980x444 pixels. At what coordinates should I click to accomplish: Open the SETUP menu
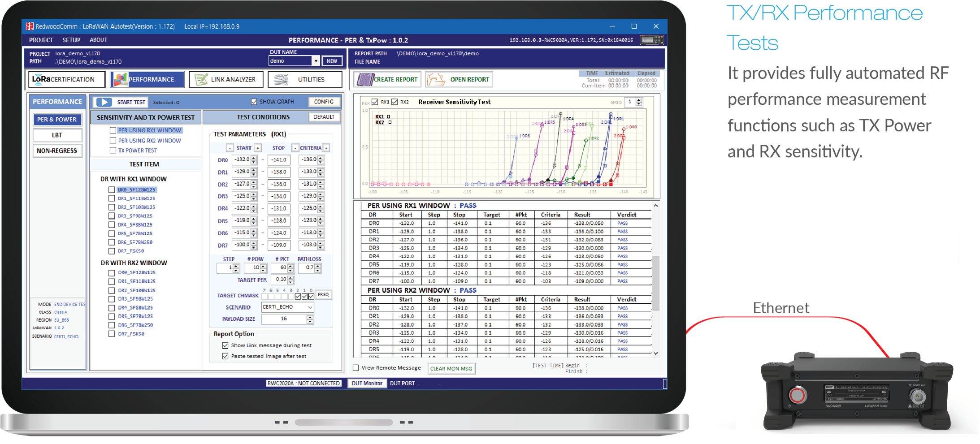(71, 40)
